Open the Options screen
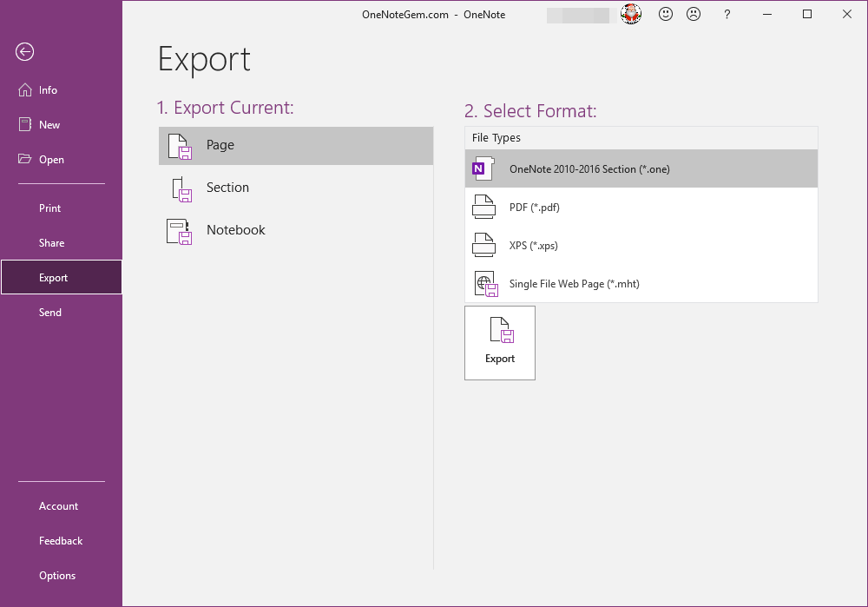This screenshot has height=607, width=868. point(57,575)
